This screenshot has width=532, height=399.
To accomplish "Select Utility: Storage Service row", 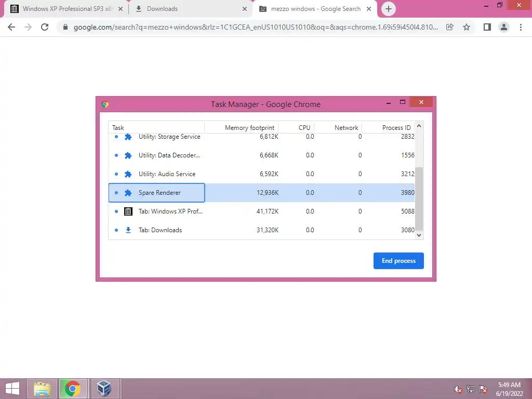I will click(x=261, y=137).
